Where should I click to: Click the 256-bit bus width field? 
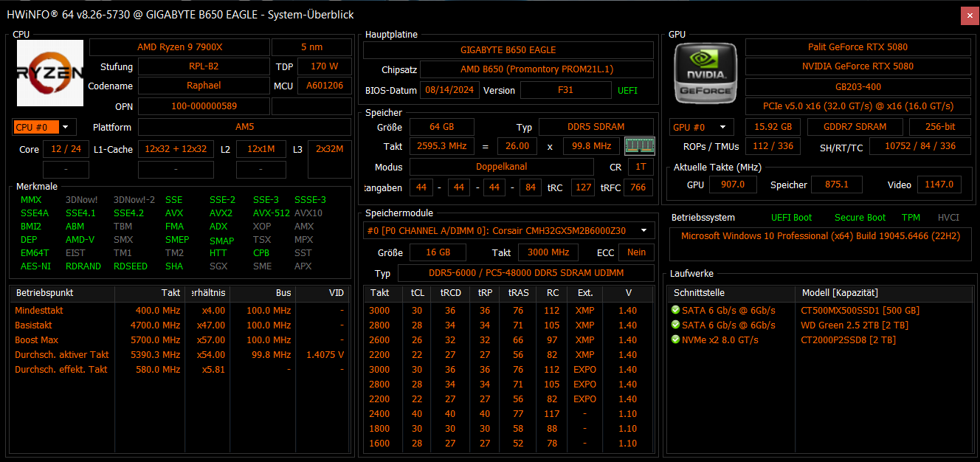939,127
